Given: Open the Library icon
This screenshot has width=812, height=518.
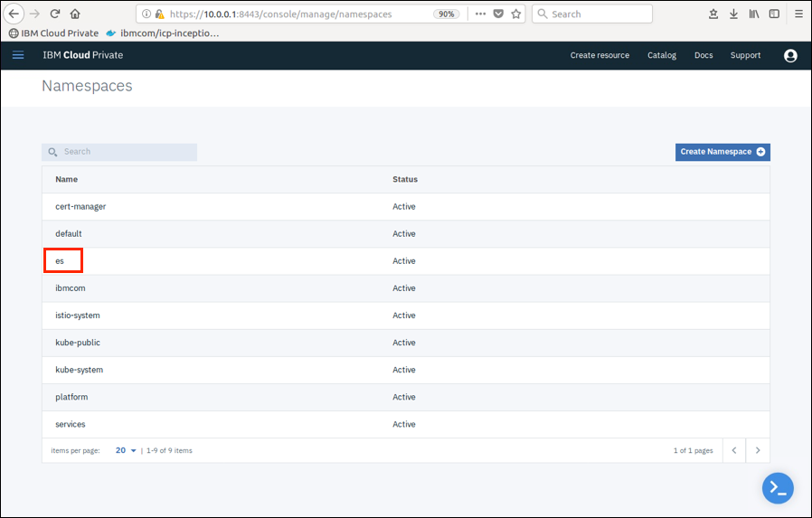Looking at the screenshot, I should pyautogui.click(x=753, y=14).
